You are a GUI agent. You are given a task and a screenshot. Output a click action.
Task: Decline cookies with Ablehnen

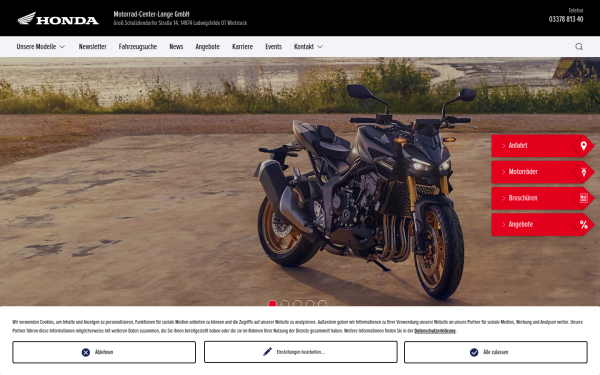click(104, 352)
